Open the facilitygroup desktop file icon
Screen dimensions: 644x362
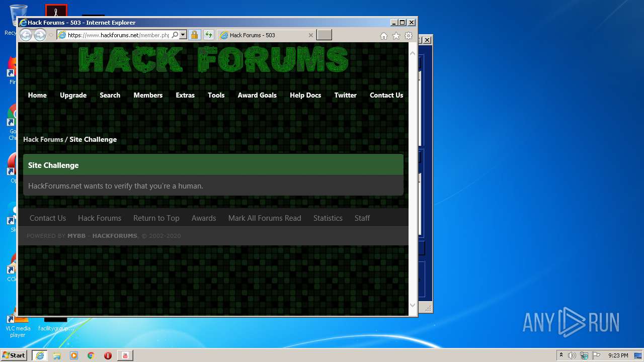pyautogui.click(x=55, y=324)
